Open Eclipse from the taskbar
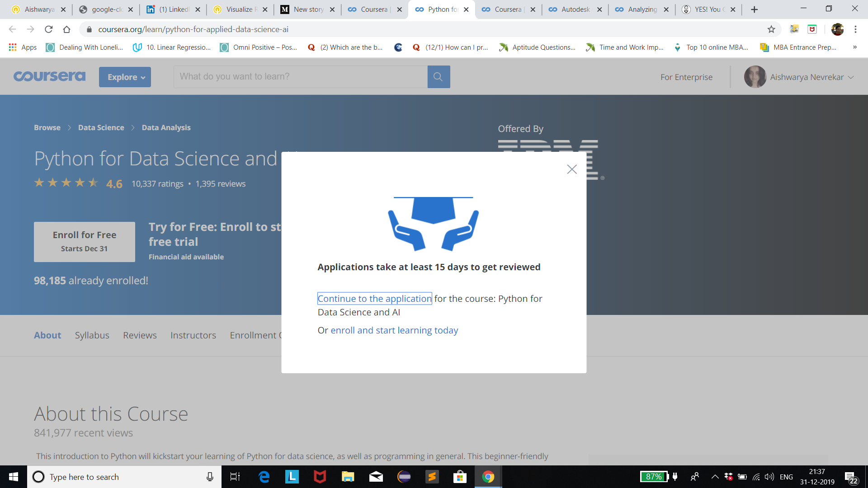Viewport: 868px width, 488px height. 404,477
